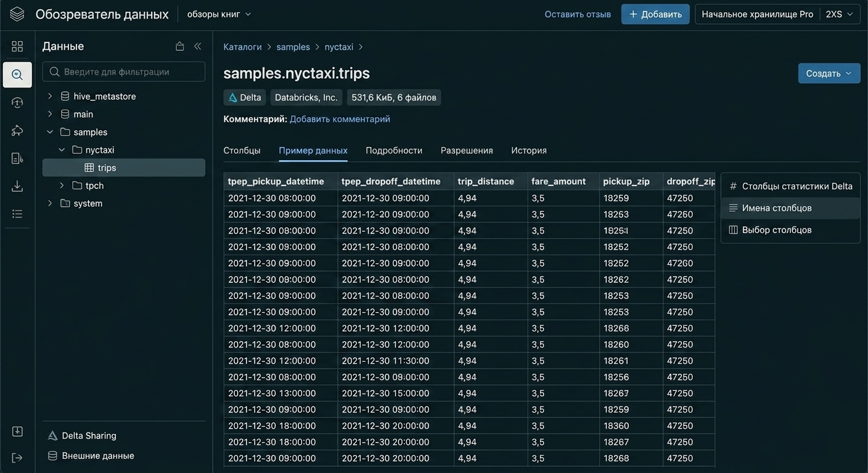Switch to the Столбцы tab
Viewport: 868px width, 473px height.
point(242,150)
